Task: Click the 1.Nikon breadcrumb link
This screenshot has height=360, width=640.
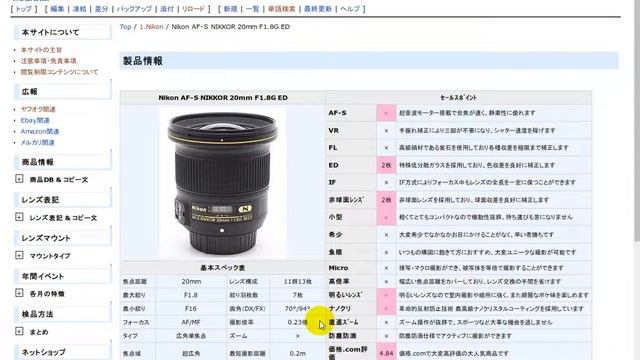Action: click(x=151, y=27)
